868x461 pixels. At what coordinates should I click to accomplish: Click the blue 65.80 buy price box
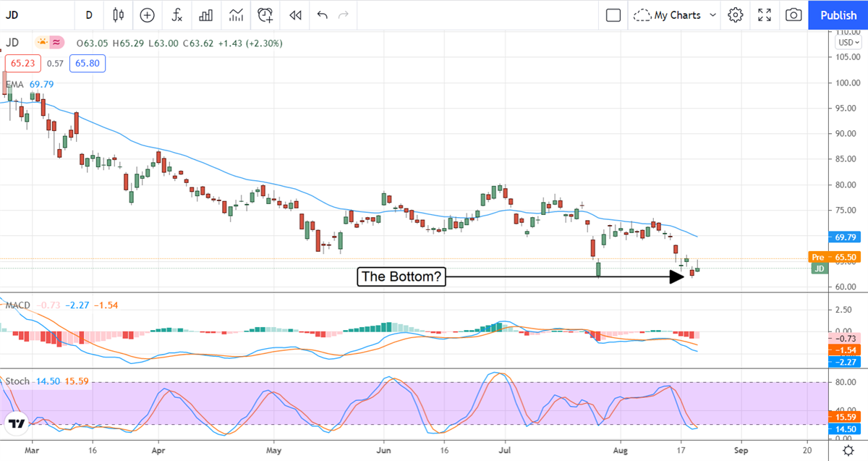click(x=88, y=64)
